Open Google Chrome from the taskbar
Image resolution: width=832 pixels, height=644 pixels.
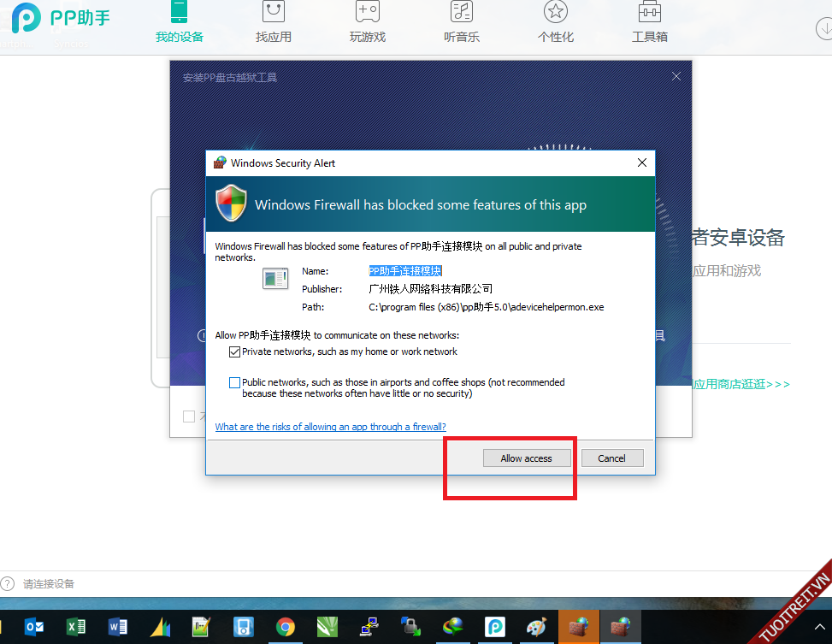[286, 627]
